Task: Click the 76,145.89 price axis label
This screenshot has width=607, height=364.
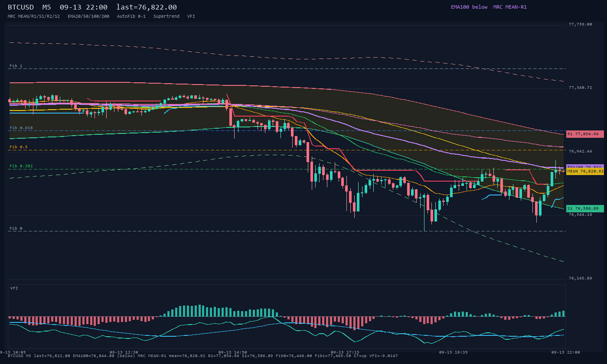Action: point(580,278)
